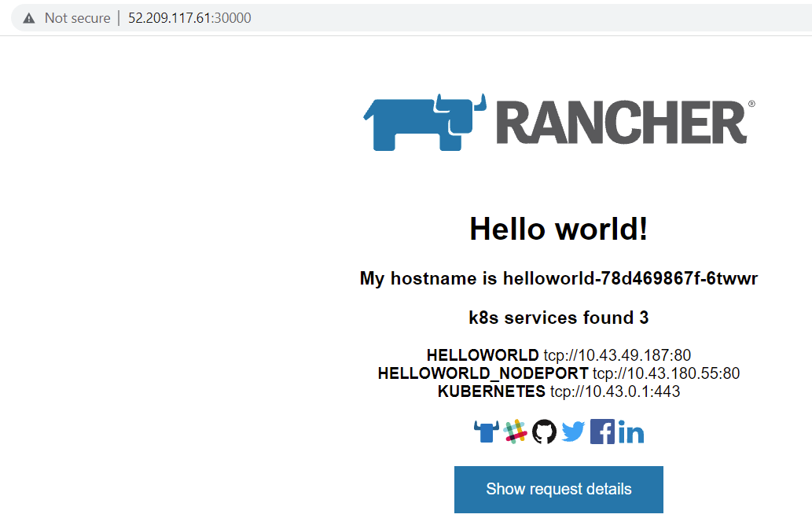Open the Twitter bird icon link
Screen dimensions: 812x529
coord(573,432)
